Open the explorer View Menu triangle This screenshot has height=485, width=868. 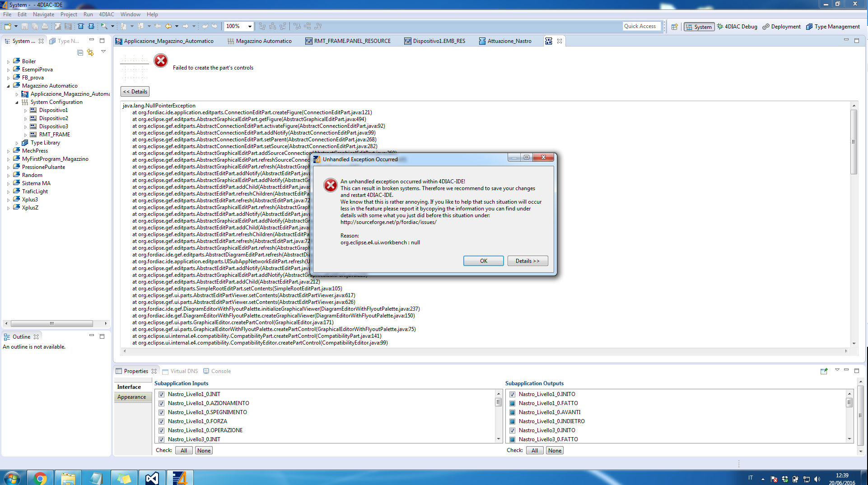[x=103, y=51]
